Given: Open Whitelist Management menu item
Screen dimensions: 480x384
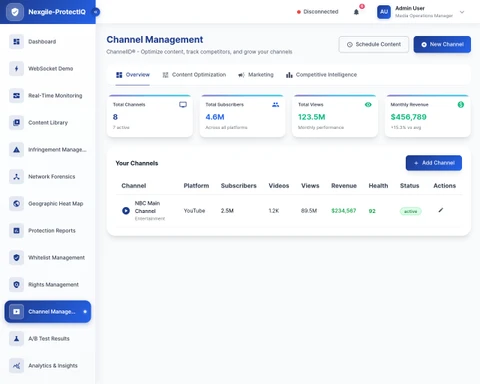Looking at the screenshot, I should (x=56, y=258).
